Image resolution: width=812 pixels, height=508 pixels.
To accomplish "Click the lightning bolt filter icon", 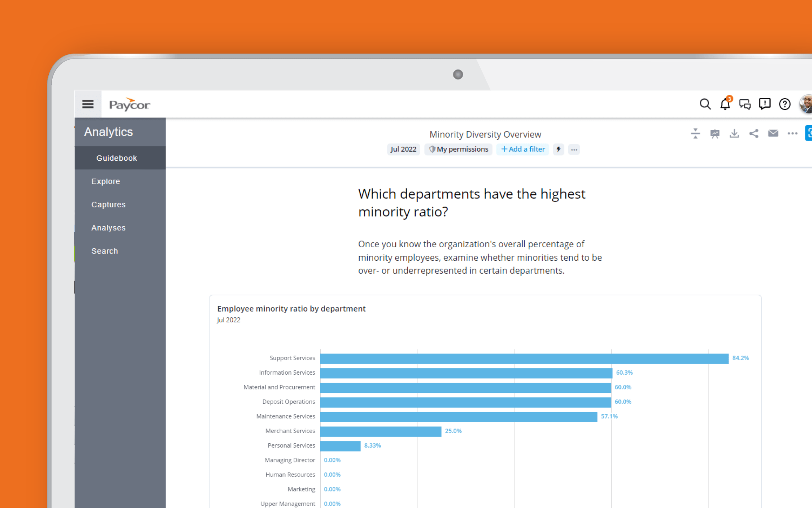I will coord(559,149).
